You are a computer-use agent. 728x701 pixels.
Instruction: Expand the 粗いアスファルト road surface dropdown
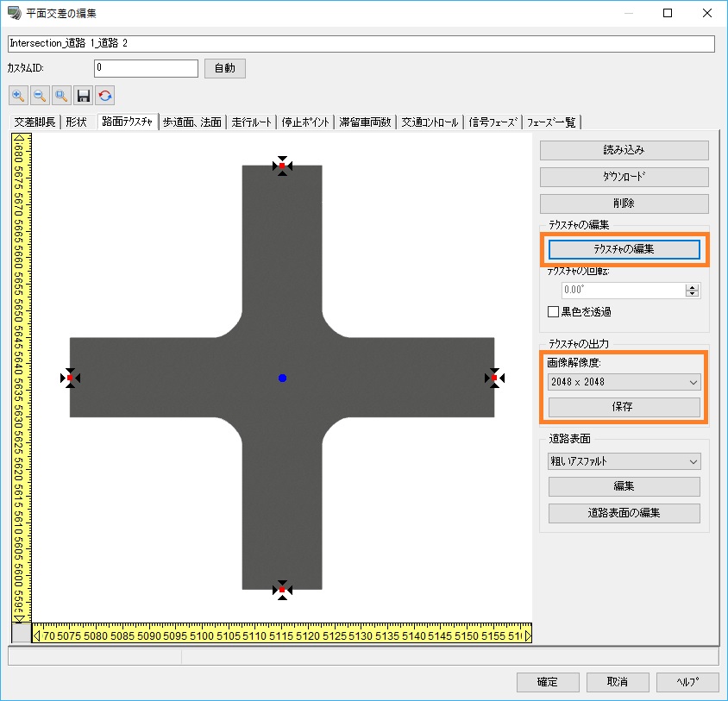point(624,461)
